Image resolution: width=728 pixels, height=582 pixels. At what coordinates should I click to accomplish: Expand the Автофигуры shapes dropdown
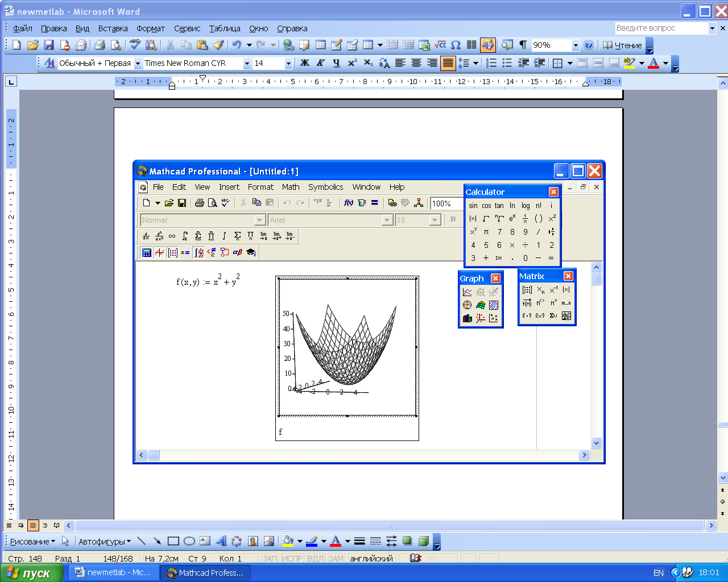pyautogui.click(x=105, y=542)
